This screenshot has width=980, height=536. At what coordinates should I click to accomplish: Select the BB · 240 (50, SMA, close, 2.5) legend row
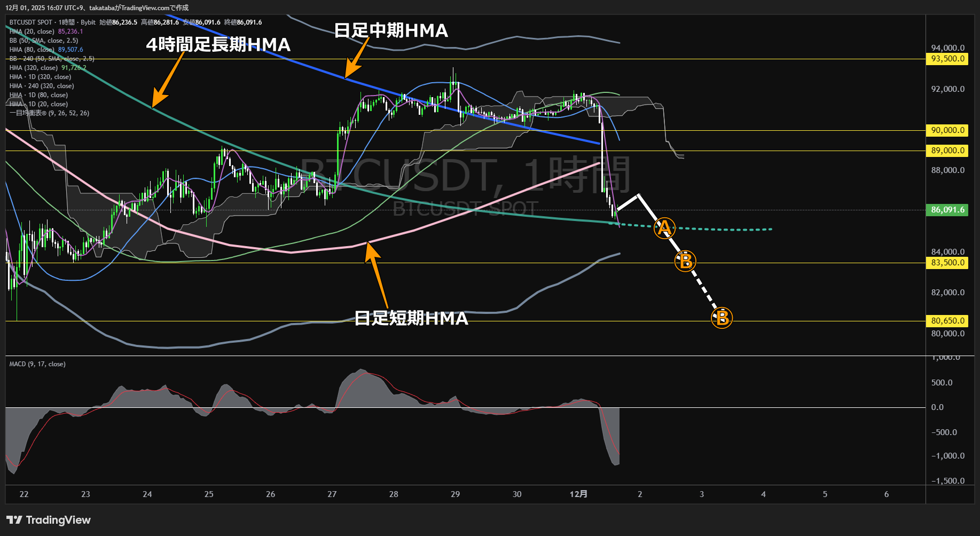(52, 59)
